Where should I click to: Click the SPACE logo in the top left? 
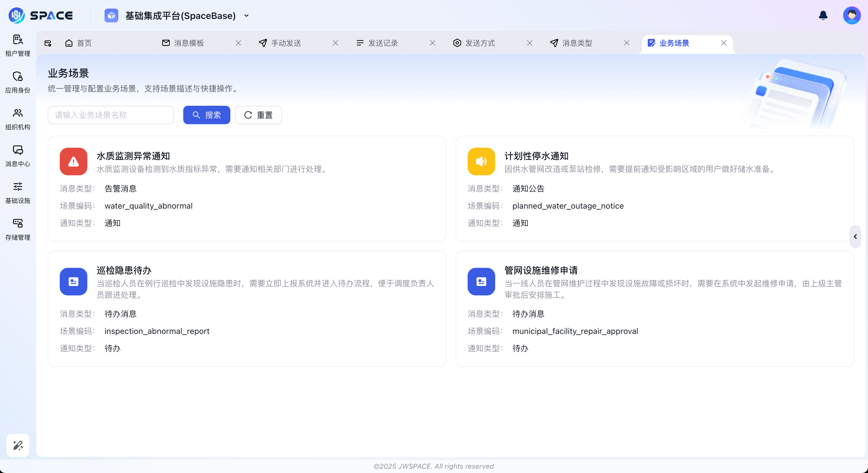[40, 15]
